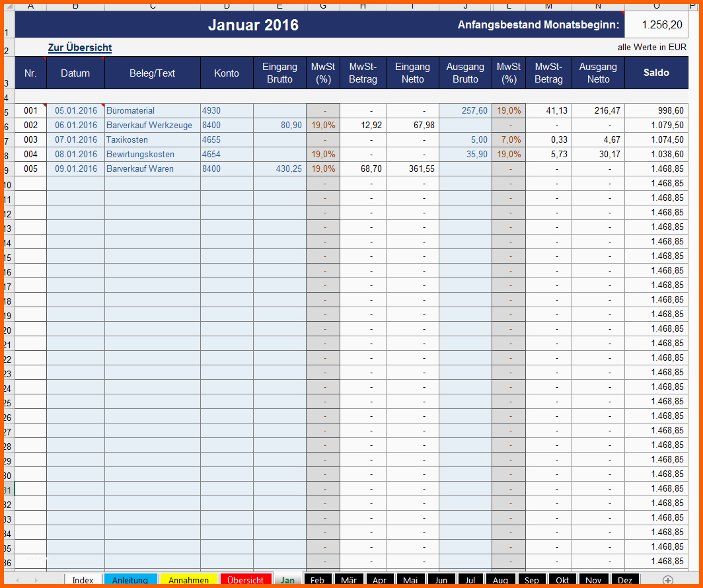Switch to the Feb sheet tab
Image resolution: width=703 pixels, height=588 pixels.
[317, 580]
